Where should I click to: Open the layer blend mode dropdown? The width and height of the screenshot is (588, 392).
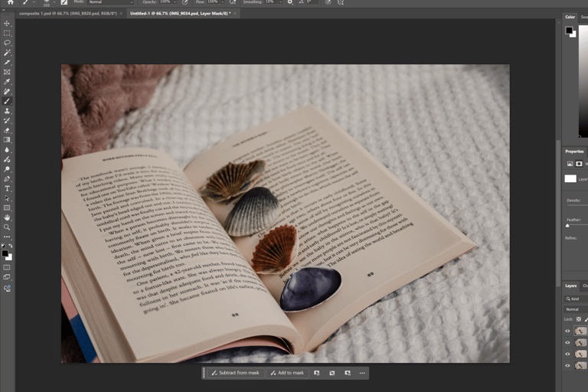pos(576,309)
